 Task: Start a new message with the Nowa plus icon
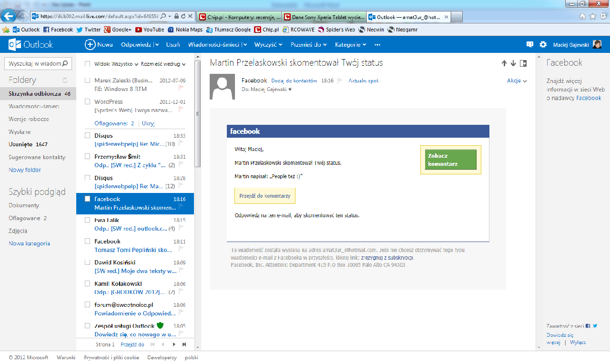(90, 44)
